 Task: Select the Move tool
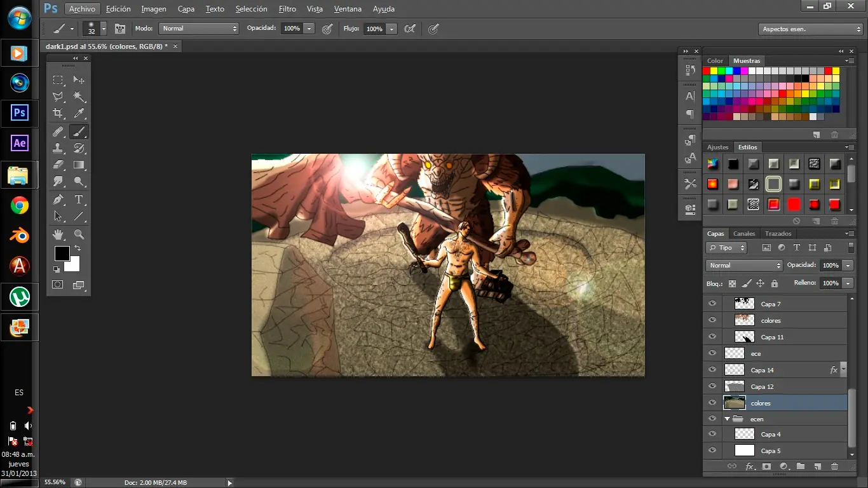coord(79,80)
